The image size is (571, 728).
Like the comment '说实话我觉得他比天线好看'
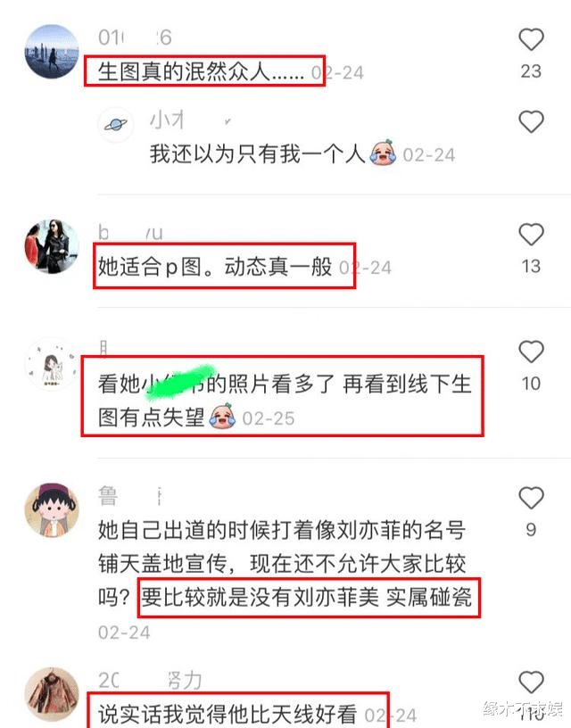(x=531, y=682)
